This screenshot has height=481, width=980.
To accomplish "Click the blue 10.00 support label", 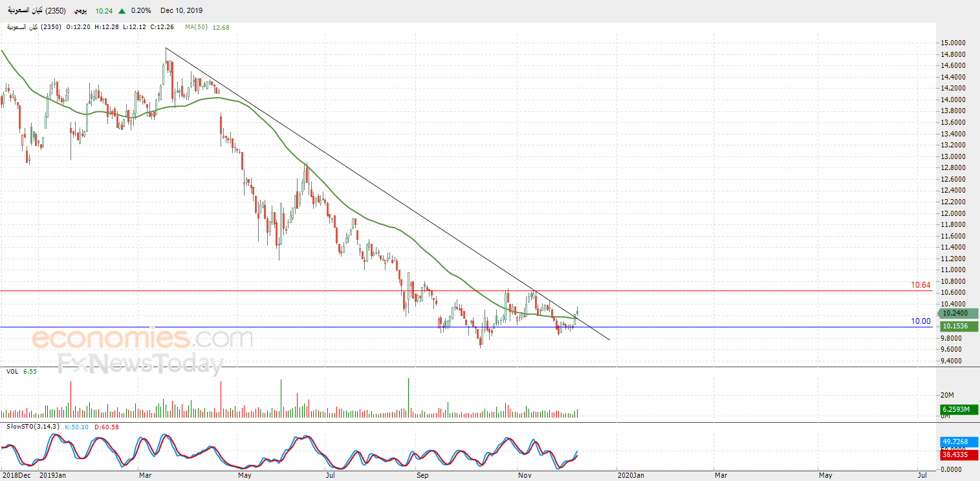I will 920,321.
